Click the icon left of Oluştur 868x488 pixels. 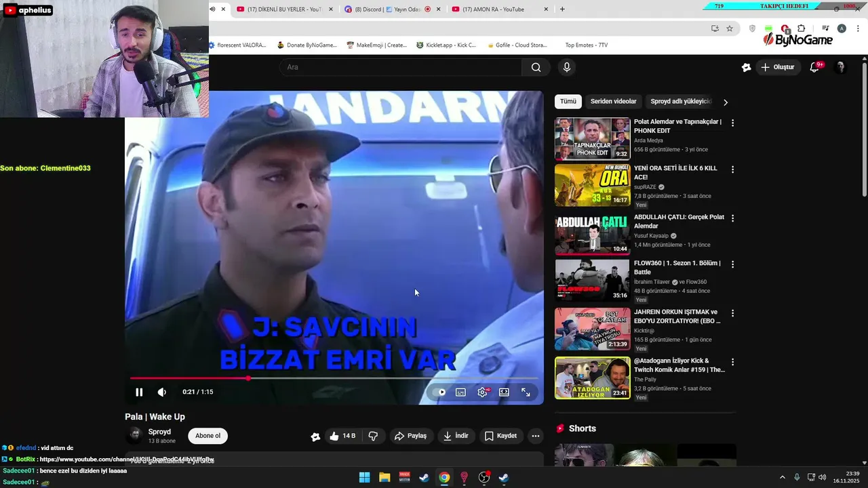coord(747,67)
